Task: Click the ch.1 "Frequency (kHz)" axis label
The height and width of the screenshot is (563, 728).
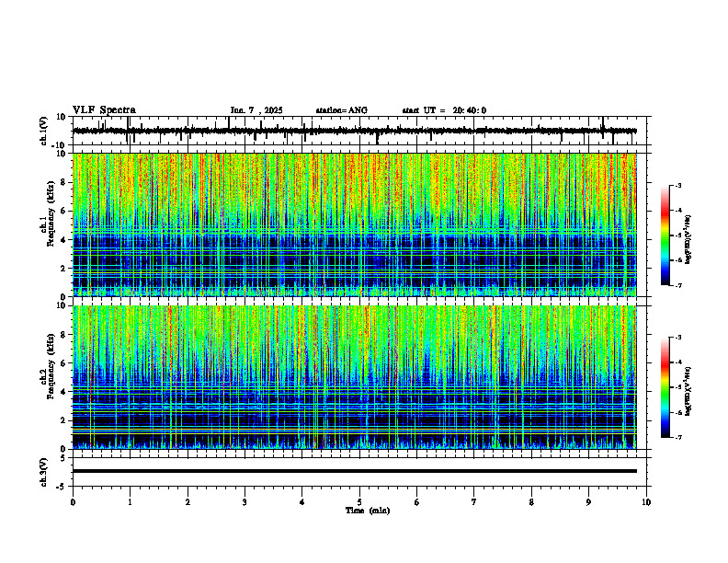Action: point(51,214)
